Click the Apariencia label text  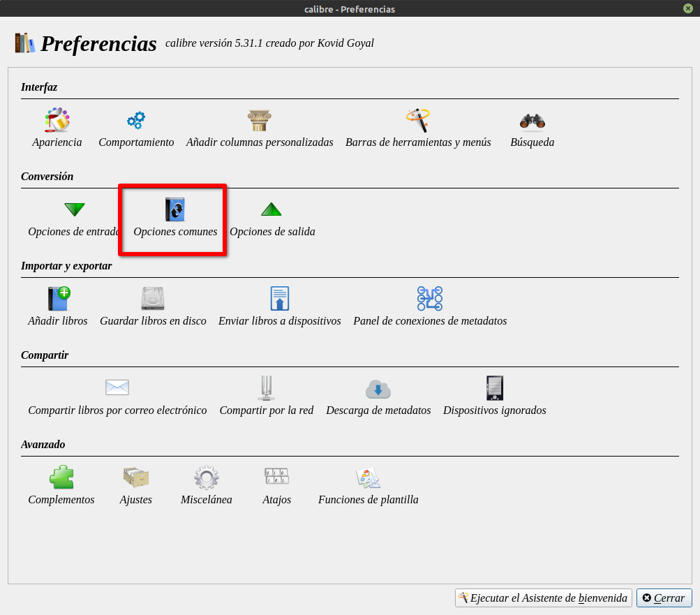tap(57, 142)
